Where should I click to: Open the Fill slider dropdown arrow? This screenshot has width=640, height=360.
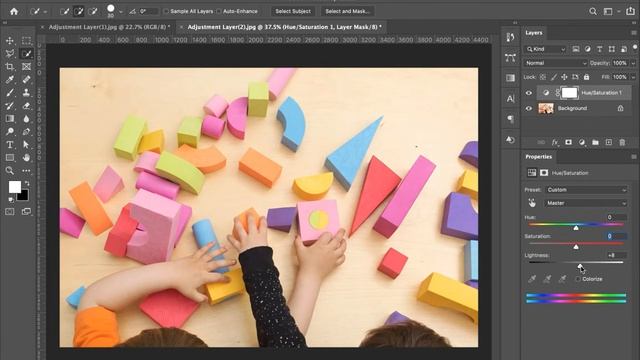633,77
